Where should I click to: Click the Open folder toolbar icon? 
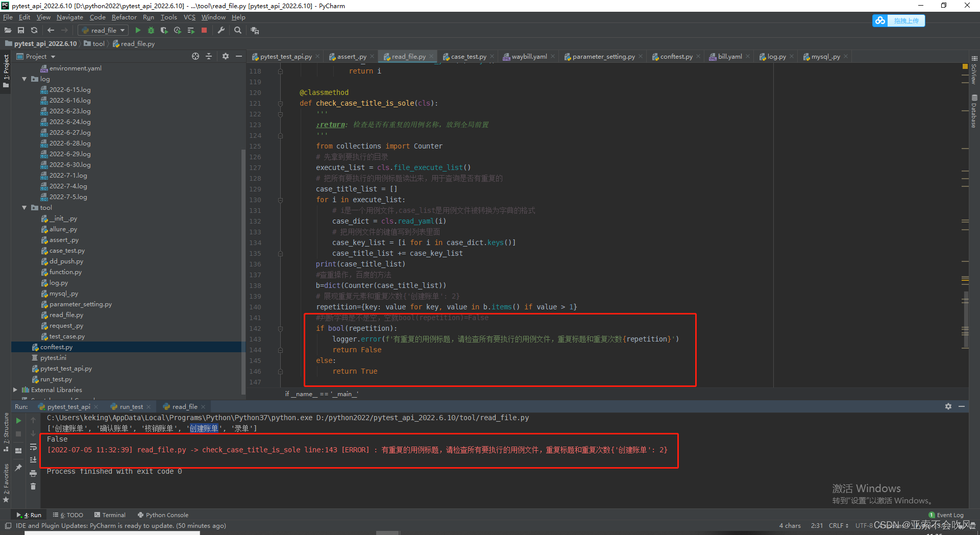pyautogui.click(x=8, y=31)
